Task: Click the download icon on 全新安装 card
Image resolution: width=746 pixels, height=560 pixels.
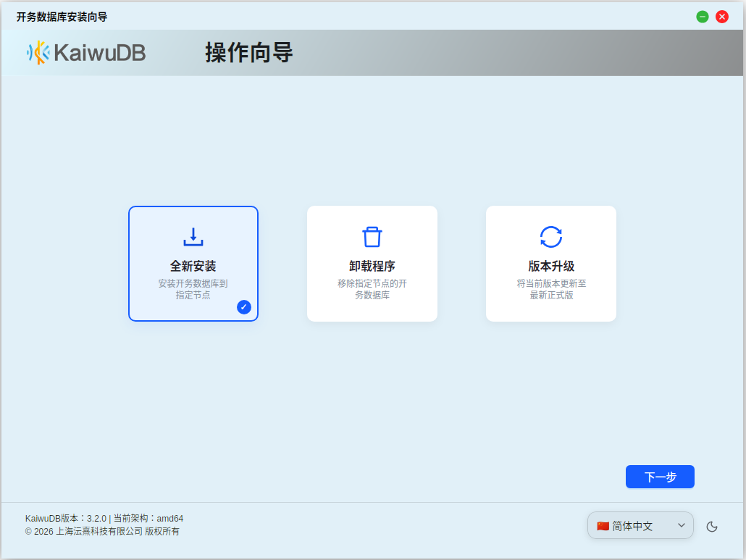Action: point(193,236)
